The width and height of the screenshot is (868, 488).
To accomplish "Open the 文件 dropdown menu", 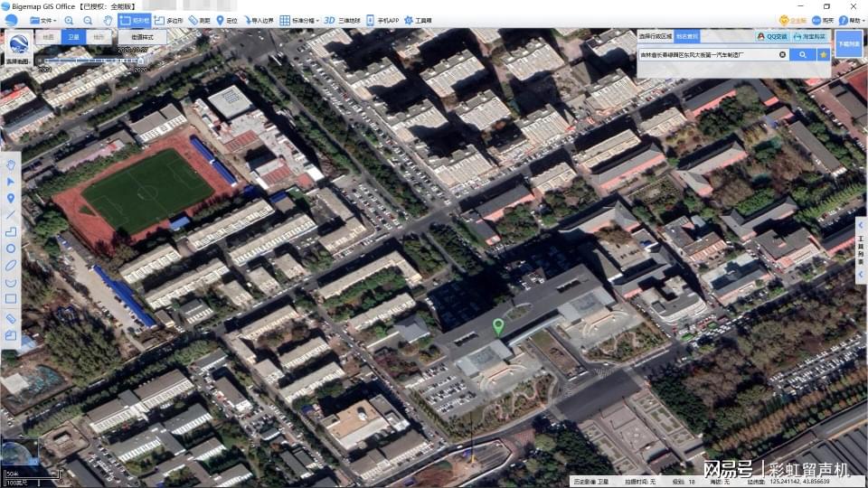I will pos(42,20).
